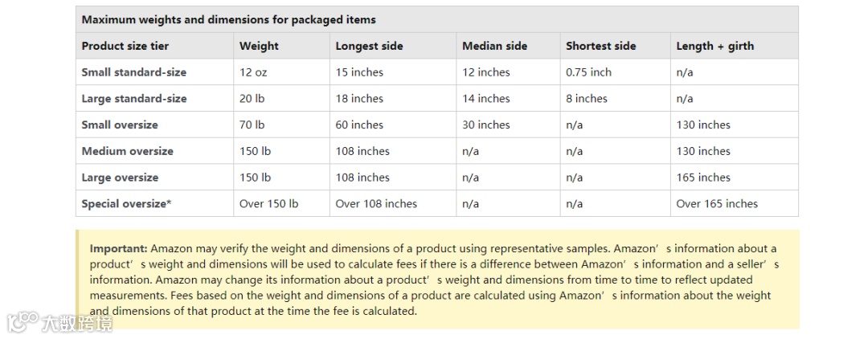The width and height of the screenshot is (868, 339).
Task: Select the "Median side" column header
Action: (x=494, y=46)
